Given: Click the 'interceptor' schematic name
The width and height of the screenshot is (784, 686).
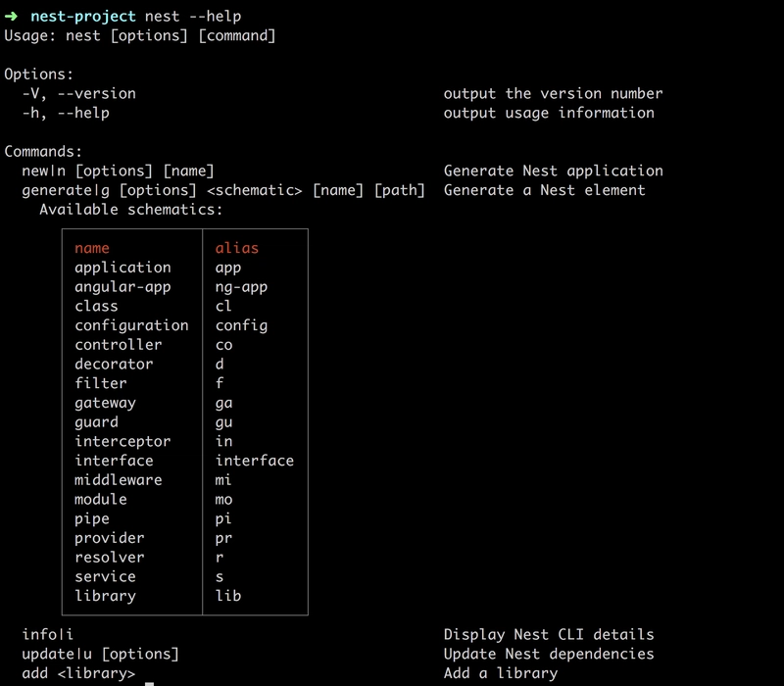Looking at the screenshot, I should pyautogui.click(x=123, y=442).
